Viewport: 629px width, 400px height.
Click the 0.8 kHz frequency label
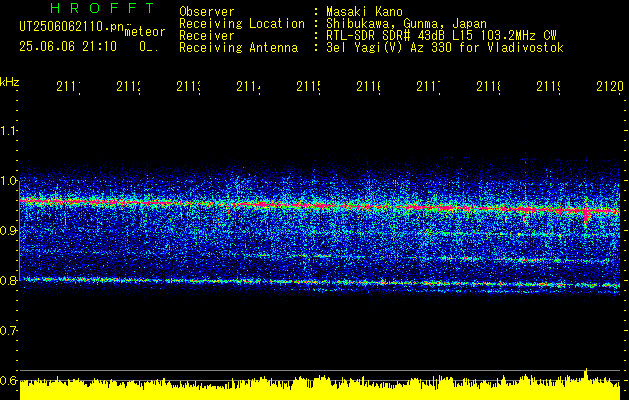click(9, 281)
